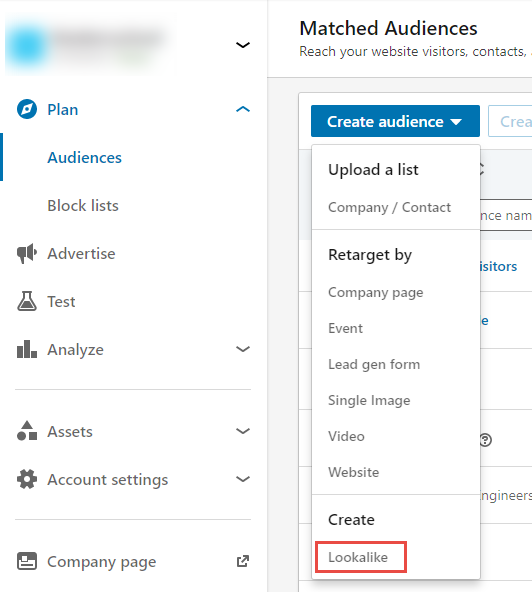Click the Analyze bar chart icon
The image size is (532, 592).
(x=27, y=349)
